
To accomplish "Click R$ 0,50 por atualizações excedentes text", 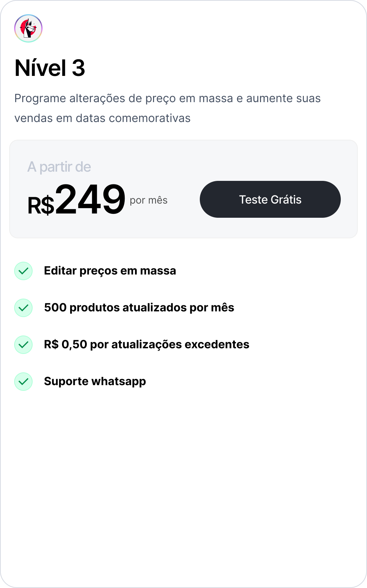I will tap(146, 344).
